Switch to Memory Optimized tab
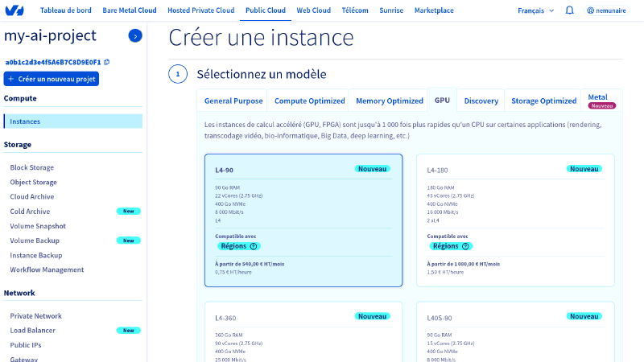Image resolution: width=644 pixels, height=362 pixels. (x=390, y=101)
